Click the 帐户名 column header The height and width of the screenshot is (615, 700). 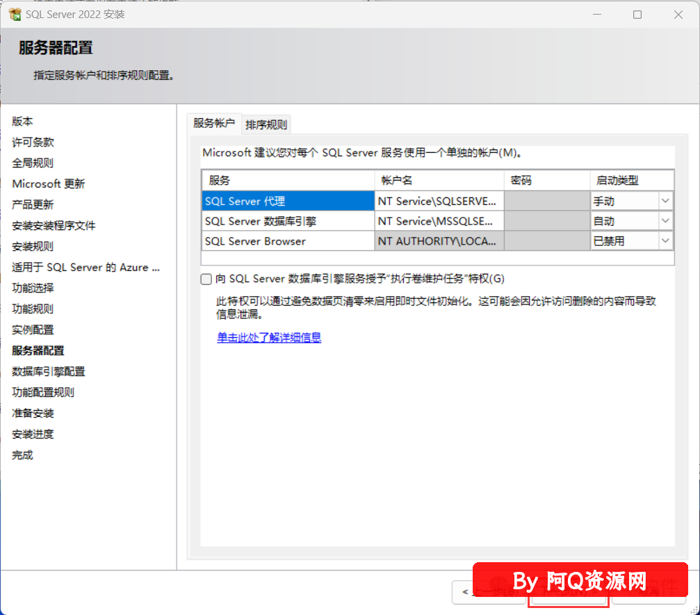click(439, 180)
